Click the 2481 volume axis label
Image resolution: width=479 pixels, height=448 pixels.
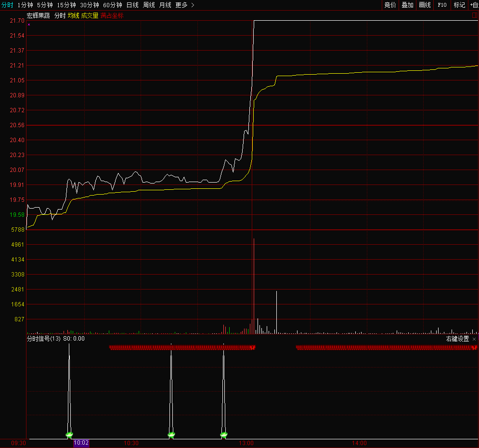click(x=18, y=289)
